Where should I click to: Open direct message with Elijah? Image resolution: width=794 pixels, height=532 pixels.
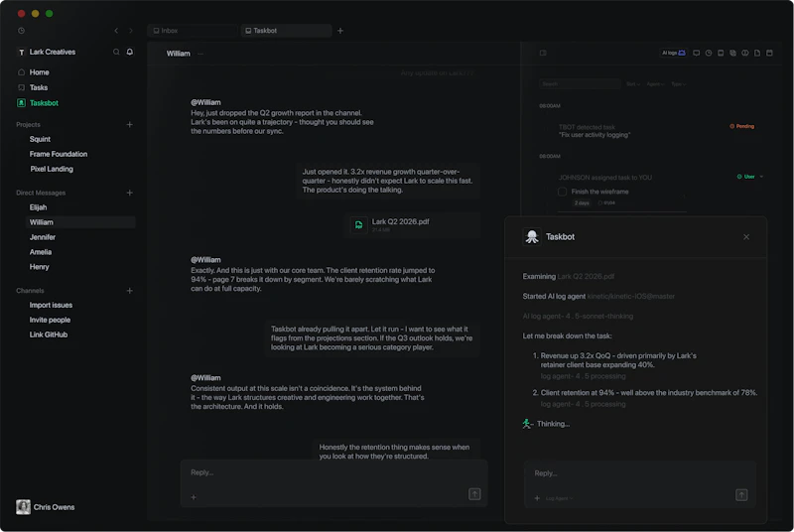[38, 207]
